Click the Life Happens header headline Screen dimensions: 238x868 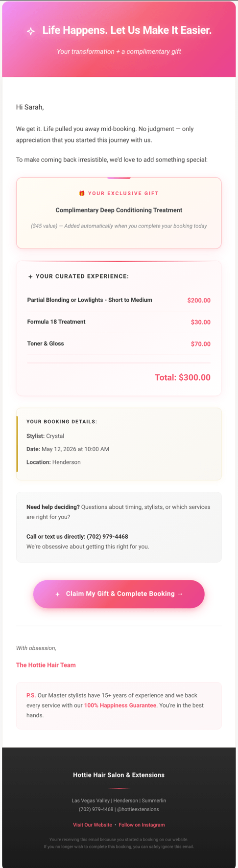[127, 30]
